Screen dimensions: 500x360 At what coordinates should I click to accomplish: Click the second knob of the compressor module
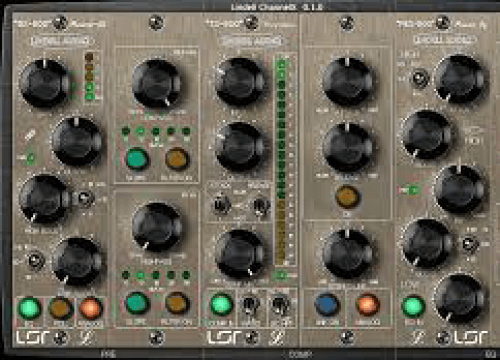coord(240,147)
